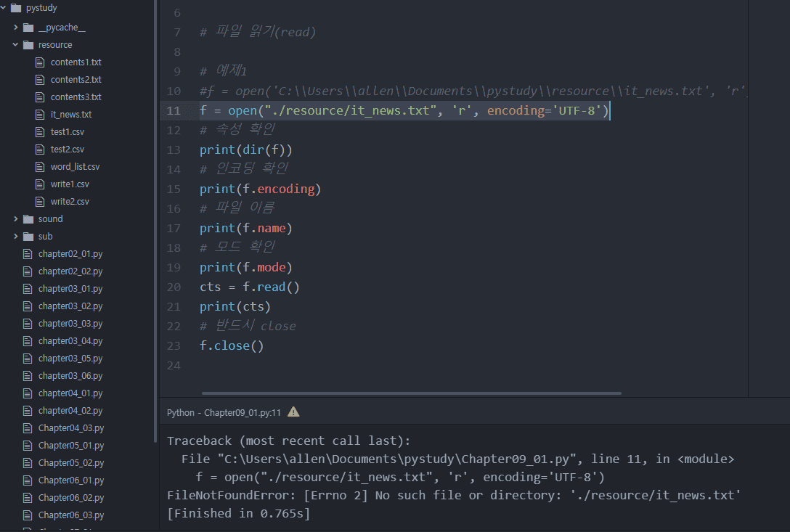Click 'cts = f.read()' on line 20

click(x=249, y=287)
